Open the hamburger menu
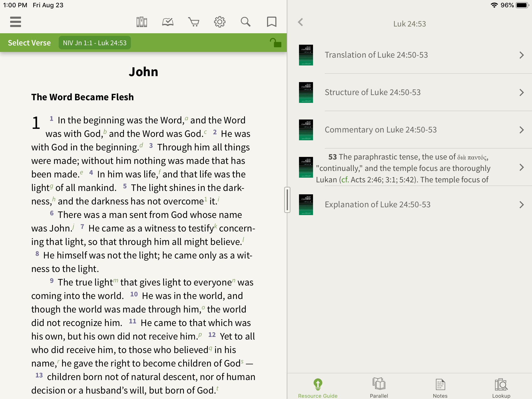 [15, 22]
